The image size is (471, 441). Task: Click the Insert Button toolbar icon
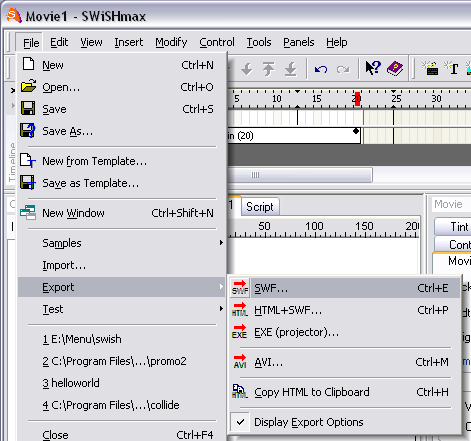pos(430,68)
